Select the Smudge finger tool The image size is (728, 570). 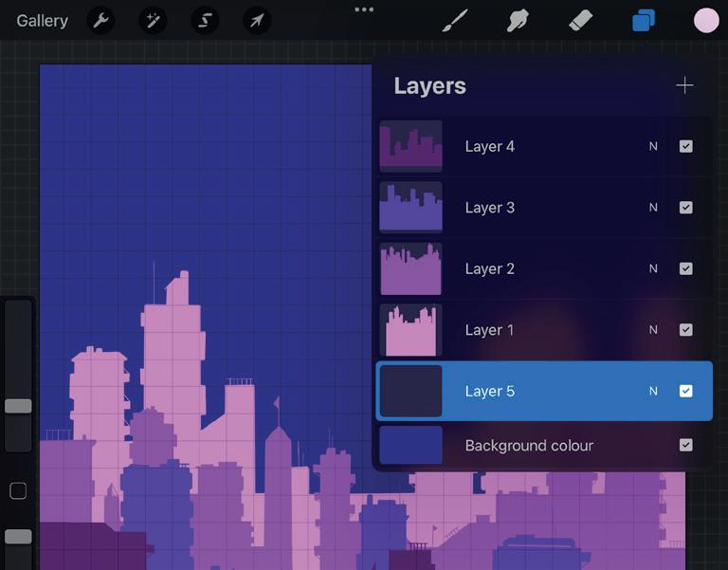click(x=518, y=21)
